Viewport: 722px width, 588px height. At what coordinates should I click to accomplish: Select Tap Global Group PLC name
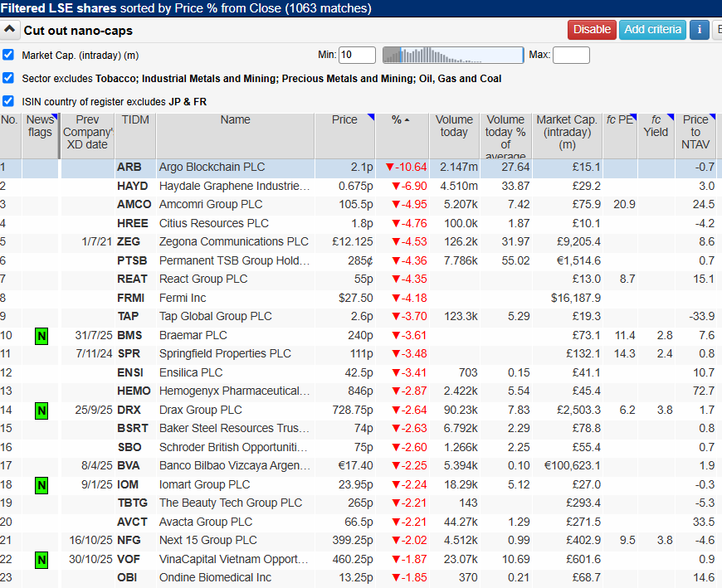[215, 316]
